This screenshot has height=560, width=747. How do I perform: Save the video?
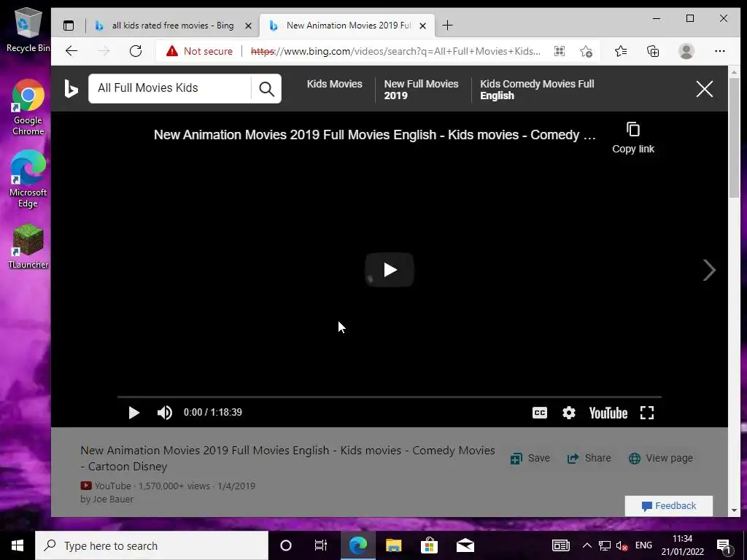pyautogui.click(x=530, y=458)
